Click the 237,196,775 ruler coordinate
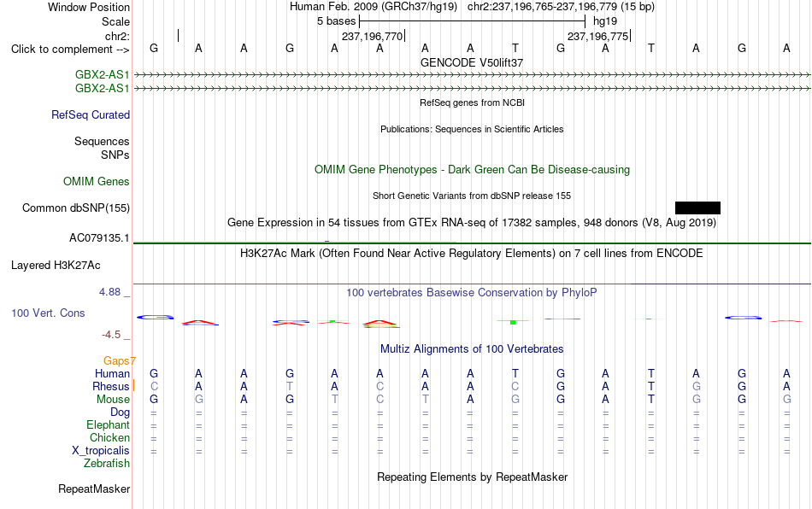This screenshot has height=509, width=812. pyautogui.click(x=597, y=36)
